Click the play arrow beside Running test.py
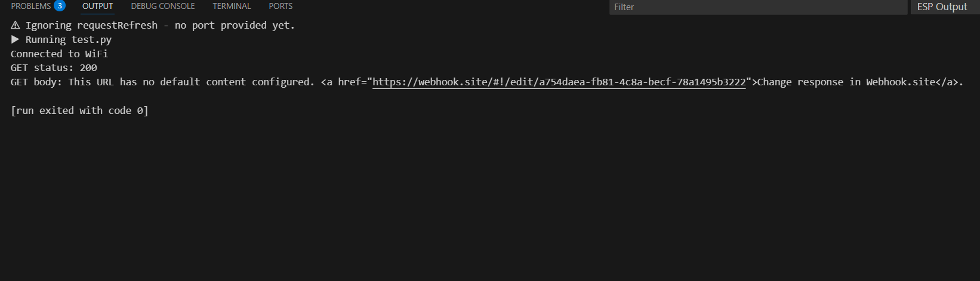The height and width of the screenshot is (281, 980). click(x=16, y=39)
